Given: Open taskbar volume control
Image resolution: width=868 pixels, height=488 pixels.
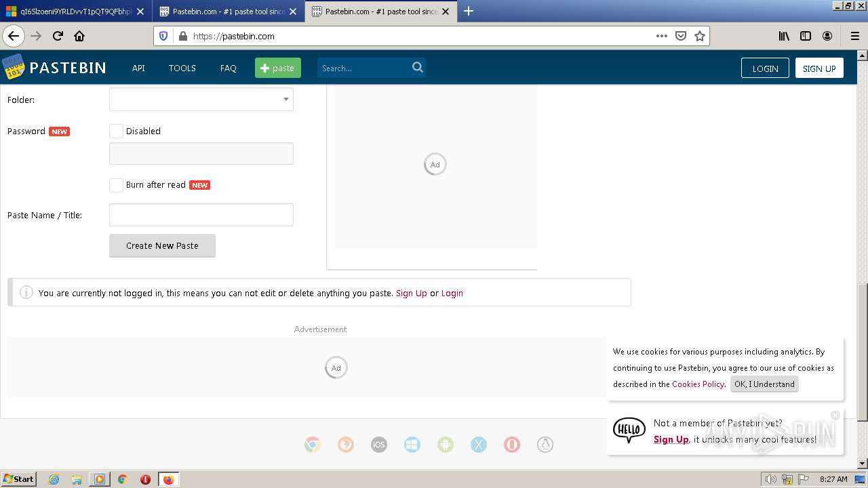Looking at the screenshot, I should (x=771, y=479).
